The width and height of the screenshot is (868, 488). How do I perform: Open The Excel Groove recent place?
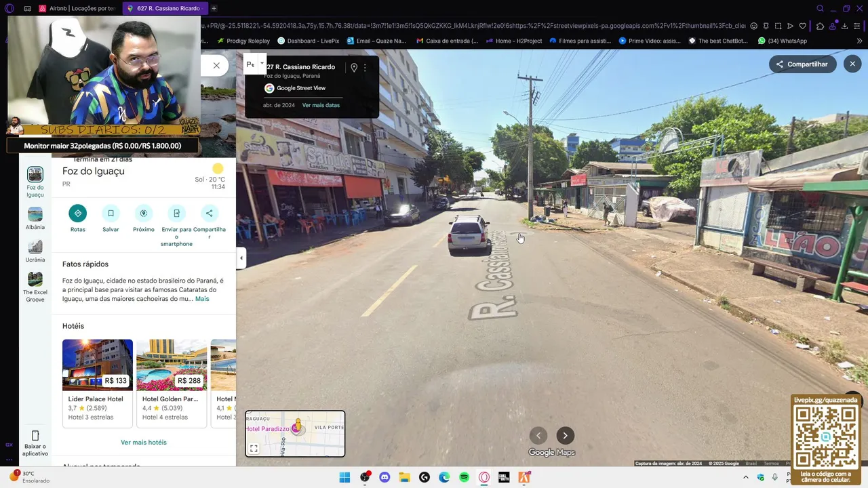pos(35,287)
